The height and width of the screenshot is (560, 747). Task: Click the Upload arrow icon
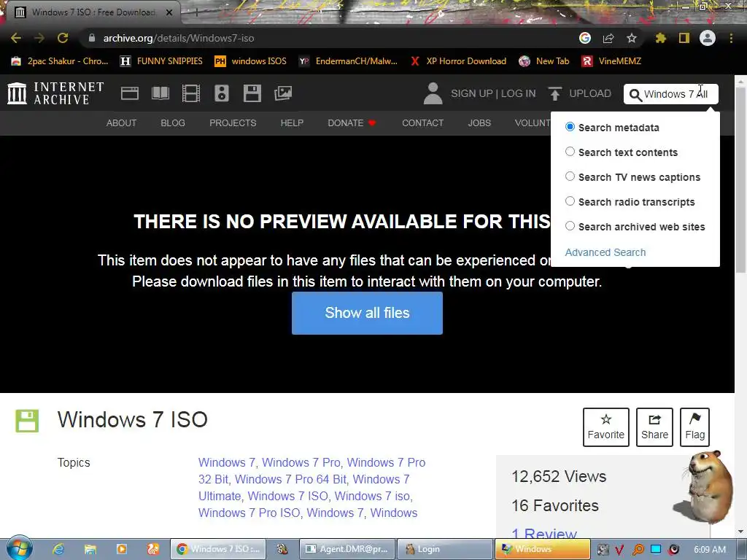tap(554, 93)
